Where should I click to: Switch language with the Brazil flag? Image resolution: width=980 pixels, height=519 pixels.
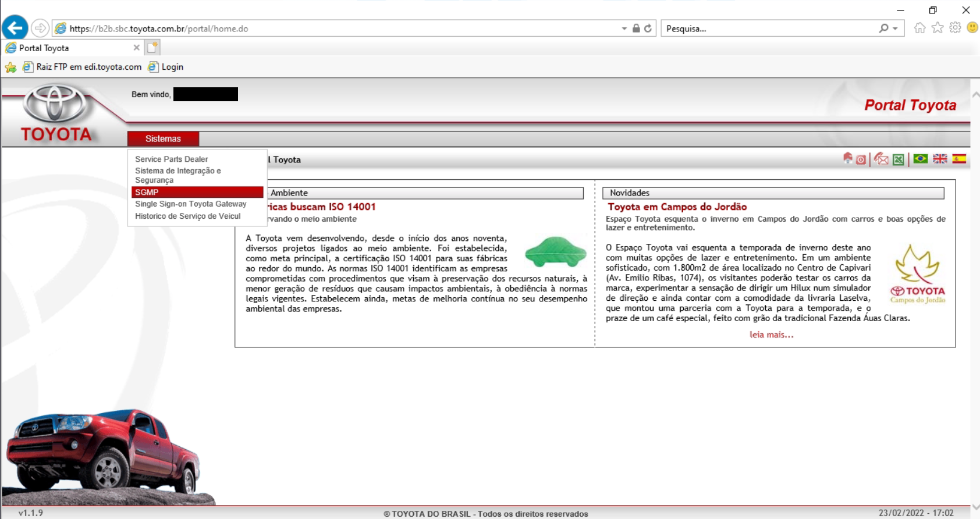pos(921,159)
